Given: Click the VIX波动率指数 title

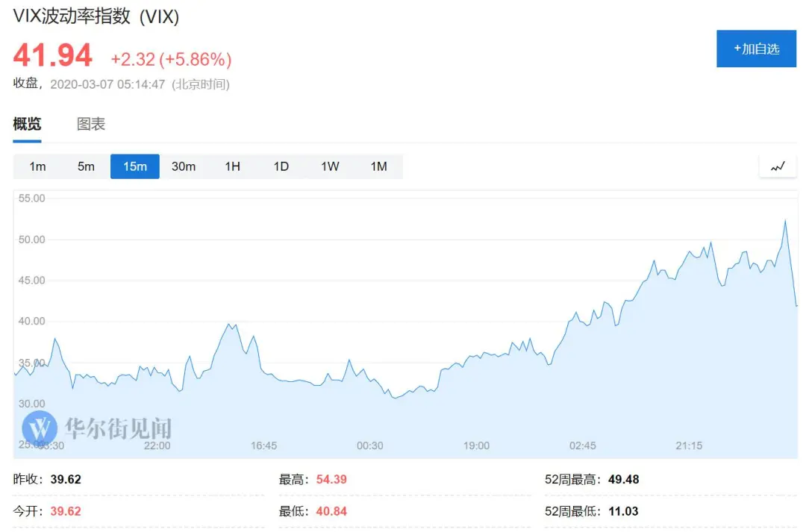Looking at the screenshot, I should 96,16.
